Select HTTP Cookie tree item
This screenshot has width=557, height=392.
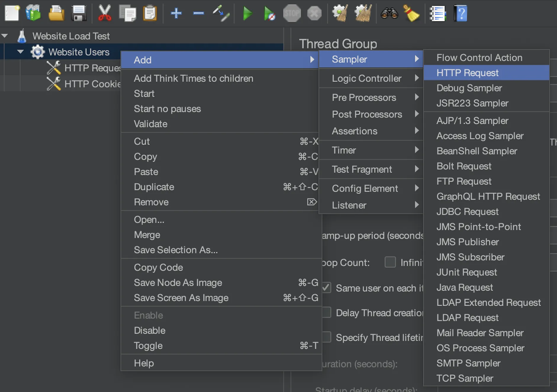(x=92, y=84)
